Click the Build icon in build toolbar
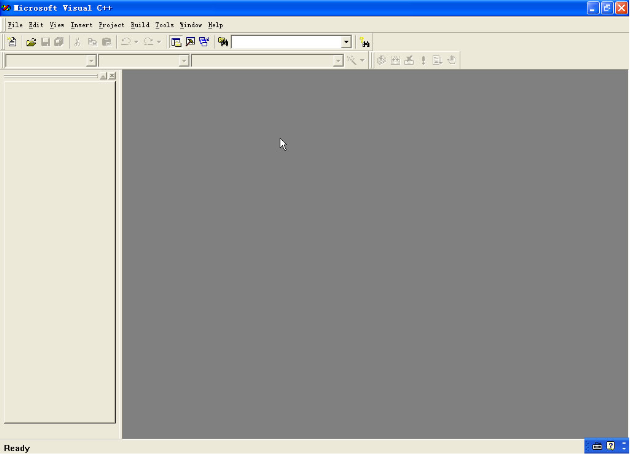This screenshot has height=454, width=630. pos(395,60)
